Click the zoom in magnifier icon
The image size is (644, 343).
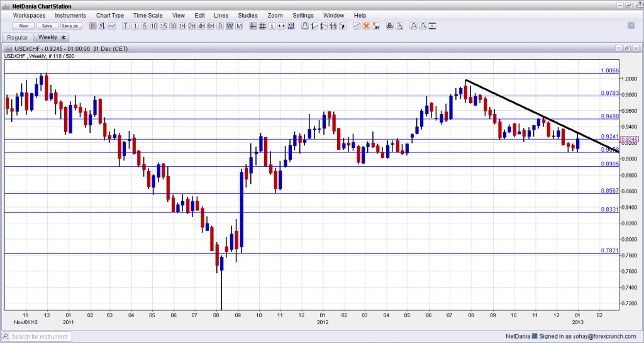pyautogui.click(x=413, y=26)
